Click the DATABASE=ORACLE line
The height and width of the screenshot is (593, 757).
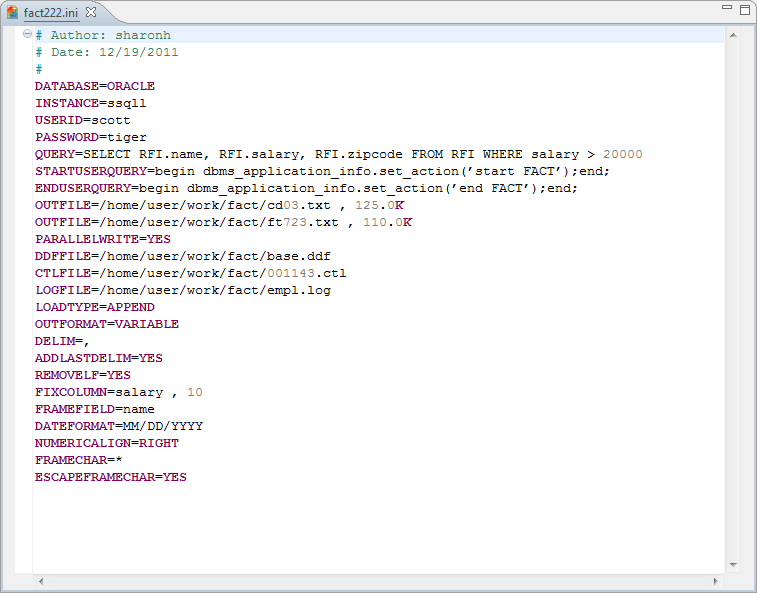coord(95,86)
